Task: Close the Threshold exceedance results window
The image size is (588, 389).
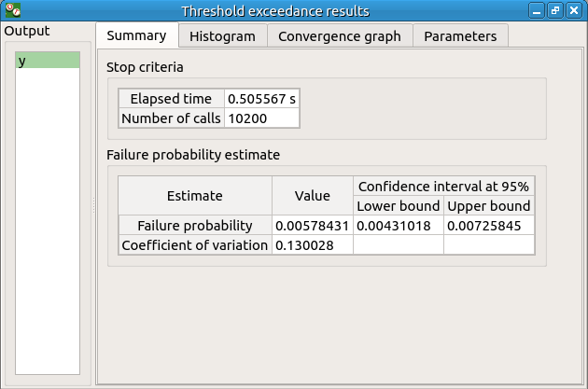Action: click(574, 11)
